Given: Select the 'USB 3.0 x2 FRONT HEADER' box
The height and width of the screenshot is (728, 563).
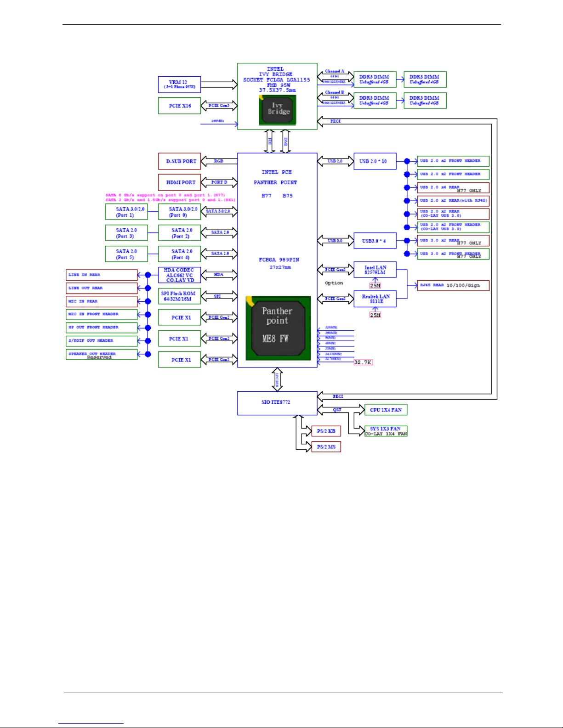Looking at the screenshot, I should click(453, 254).
